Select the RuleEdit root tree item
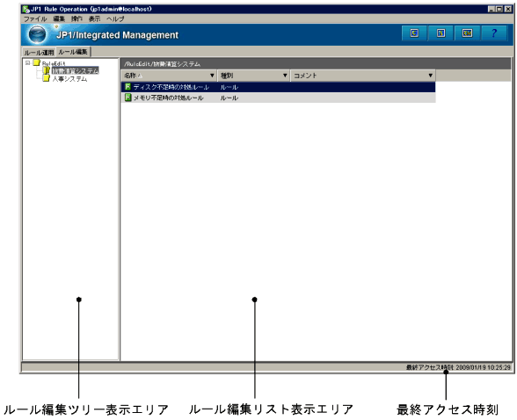Viewport: 517px width, 420px height. click(54, 63)
